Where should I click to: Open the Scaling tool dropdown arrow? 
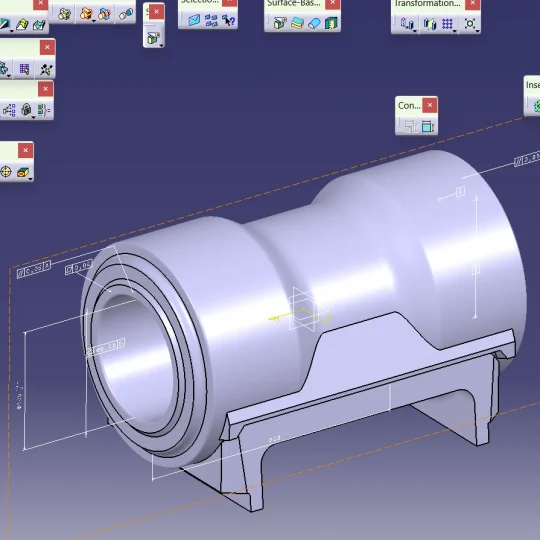coord(477,31)
